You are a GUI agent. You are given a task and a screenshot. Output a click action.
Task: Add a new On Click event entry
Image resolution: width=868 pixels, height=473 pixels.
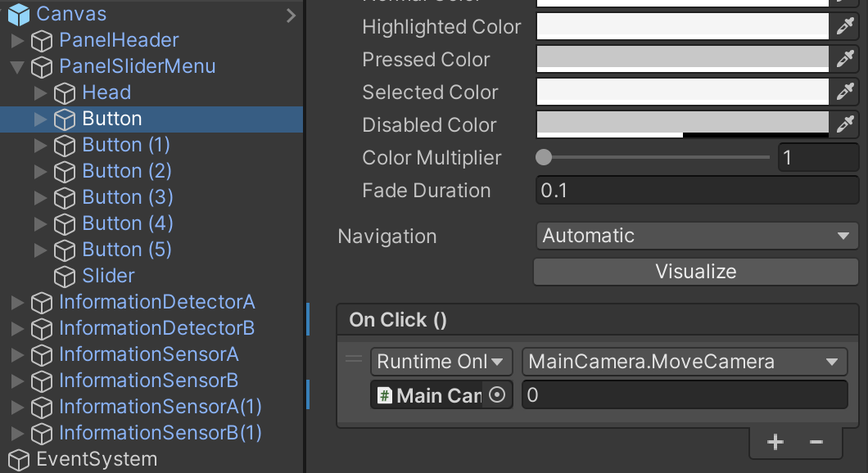pyautogui.click(x=775, y=442)
